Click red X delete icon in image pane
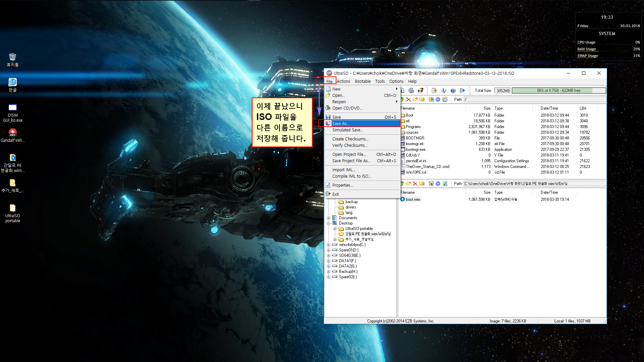The image size is (644, 362). pos(409,100)
